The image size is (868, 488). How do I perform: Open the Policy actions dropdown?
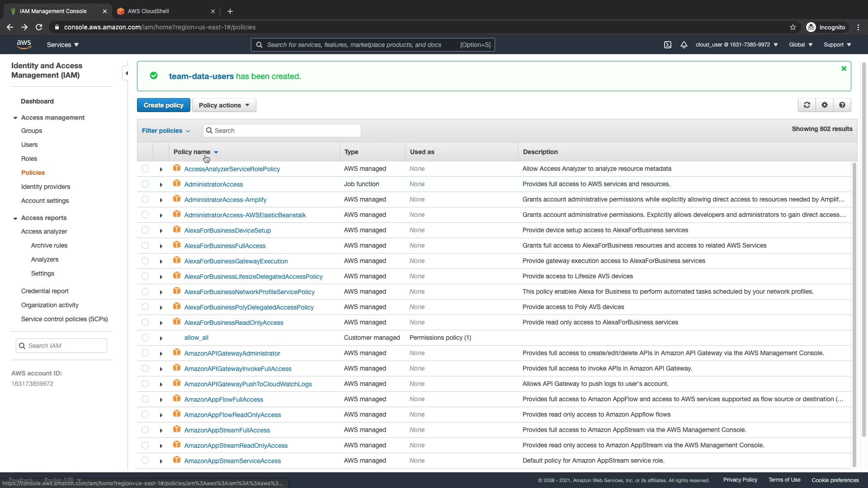(x=224, y=105)
